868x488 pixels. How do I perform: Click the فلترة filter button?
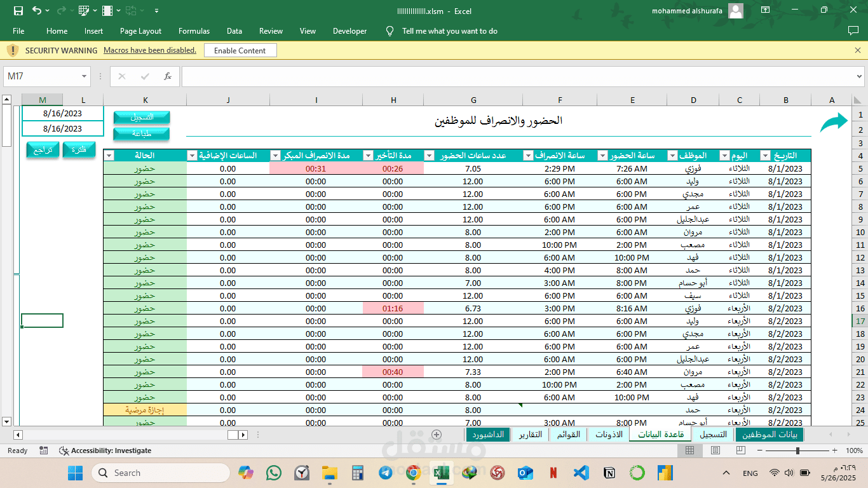click(x=79, y=150)
